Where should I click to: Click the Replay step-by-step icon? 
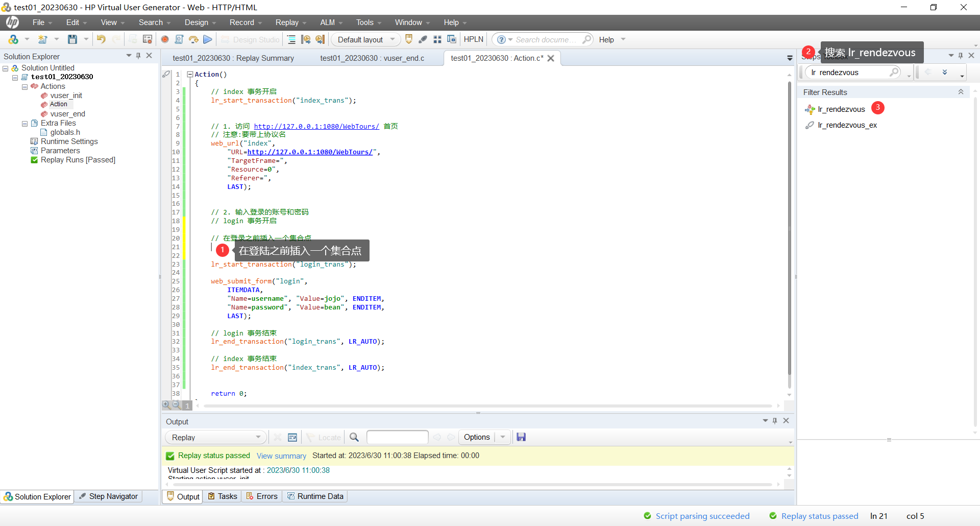(x=193, y=39)
